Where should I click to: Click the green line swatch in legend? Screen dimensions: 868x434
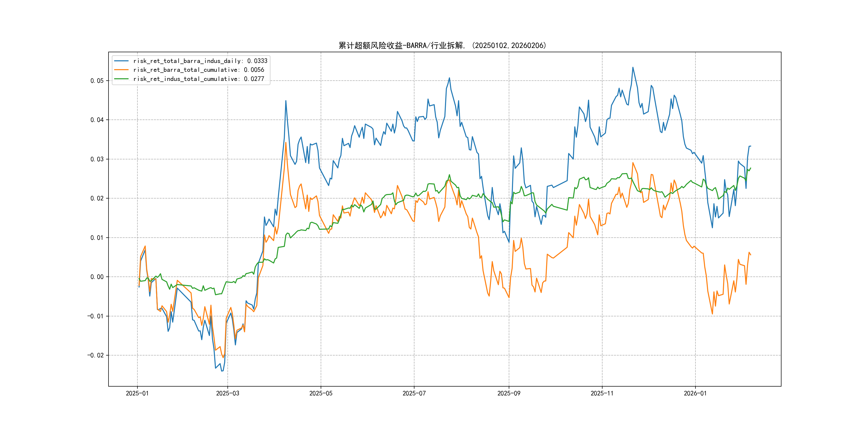(x=121, y=79)
